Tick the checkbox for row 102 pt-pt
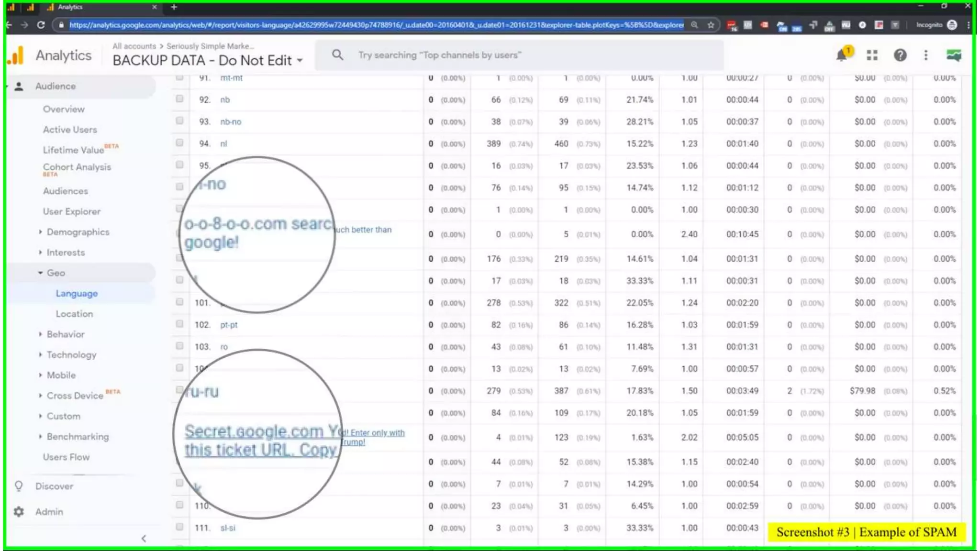This screenshot has height=551, width=980. point(179,324)
